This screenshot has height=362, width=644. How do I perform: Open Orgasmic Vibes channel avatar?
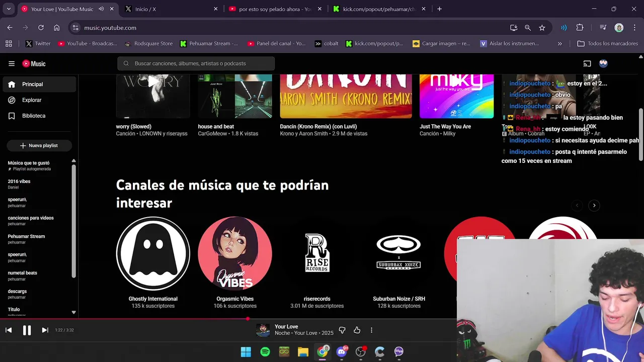tap(235, 253)
